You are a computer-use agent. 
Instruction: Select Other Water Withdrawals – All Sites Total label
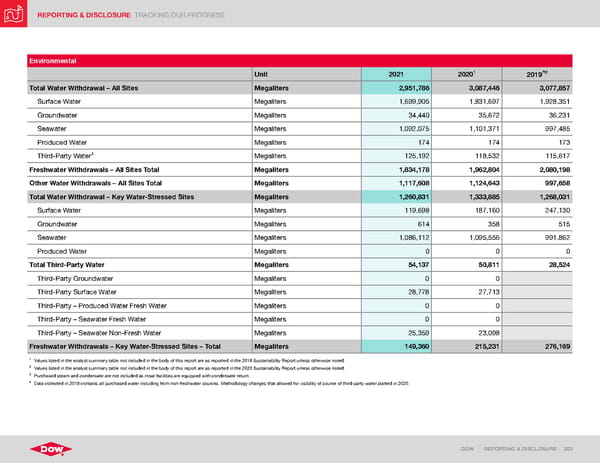tap(96, 183)
